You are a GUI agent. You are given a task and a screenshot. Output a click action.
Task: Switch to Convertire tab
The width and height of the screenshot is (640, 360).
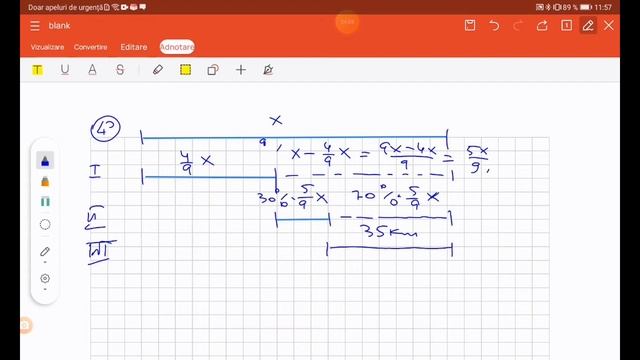[x=91, y=47]
